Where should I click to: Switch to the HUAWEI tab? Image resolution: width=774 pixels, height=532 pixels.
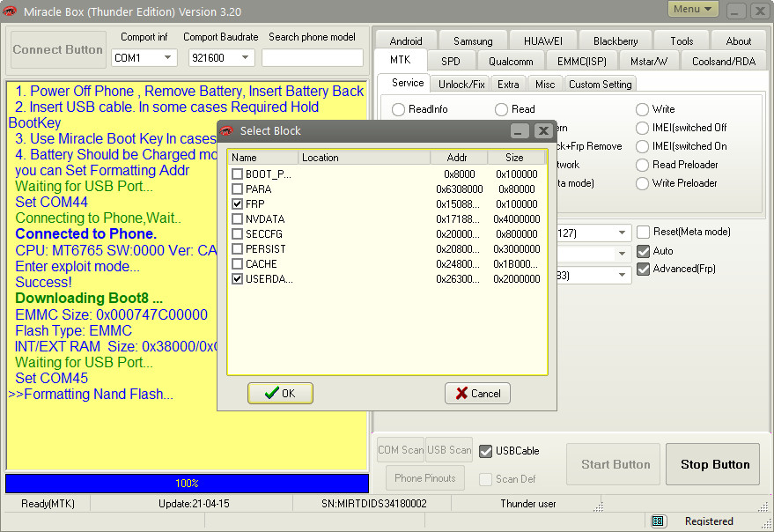point(543,41)
